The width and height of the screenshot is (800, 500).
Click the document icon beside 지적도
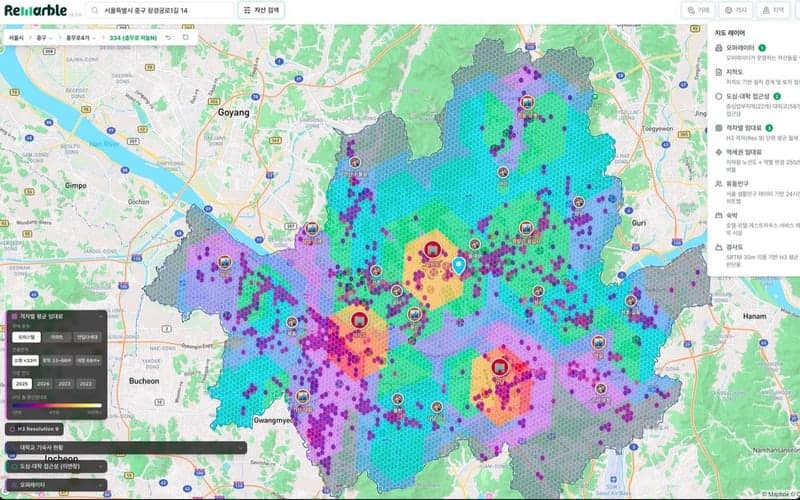coord(719,72)
